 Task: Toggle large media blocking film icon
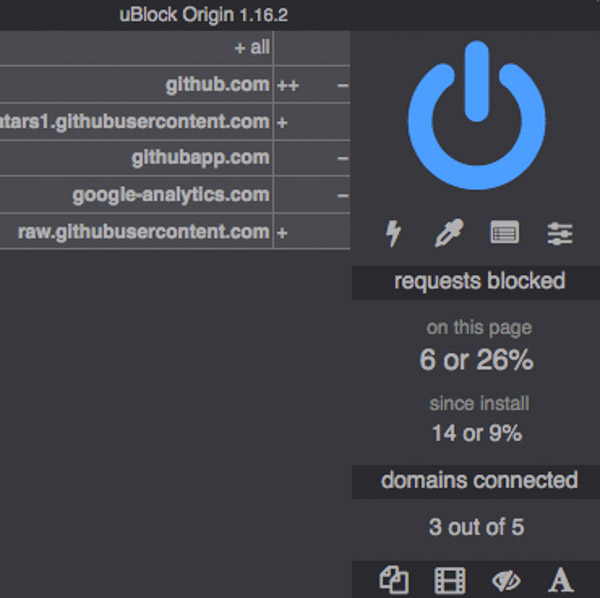[450, 579]
